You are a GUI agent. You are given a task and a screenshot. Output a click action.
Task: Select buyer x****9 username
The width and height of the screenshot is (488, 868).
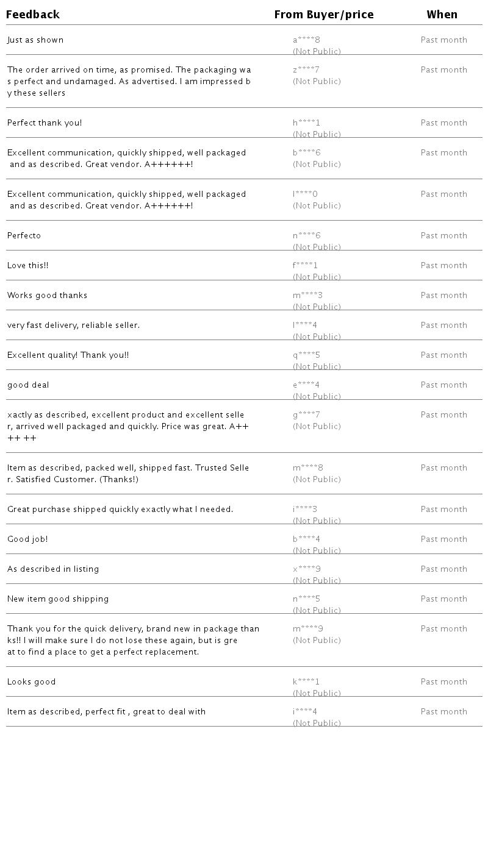click(x=307, y=569)
